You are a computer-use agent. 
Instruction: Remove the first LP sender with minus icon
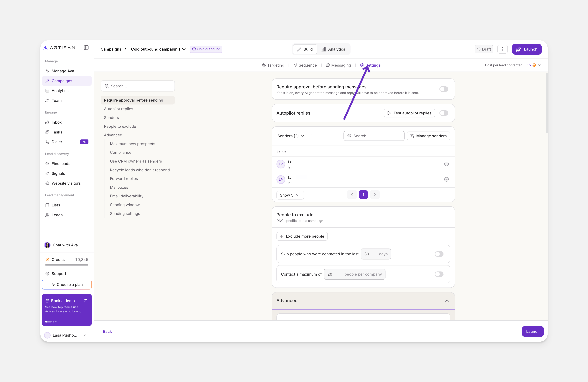pyautogui.click(x=446, y=164)
